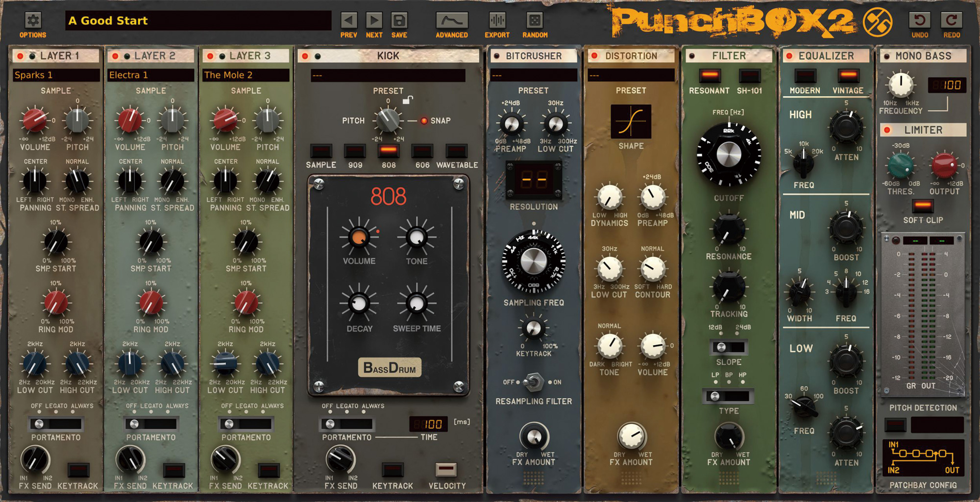Open the Bitcrusher preset selector

534,75
